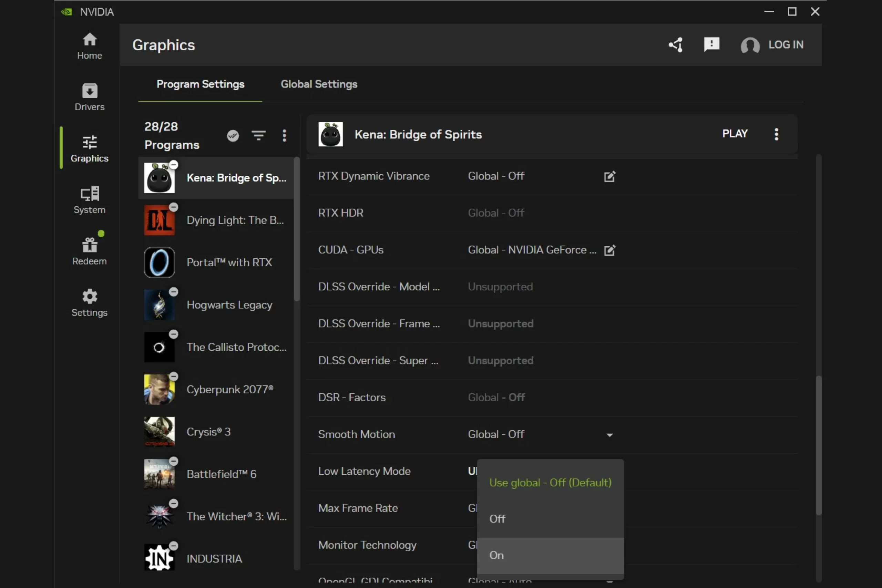Open the System sidebar section
This screenshot has height=588, width=882.
pos(89,200)
